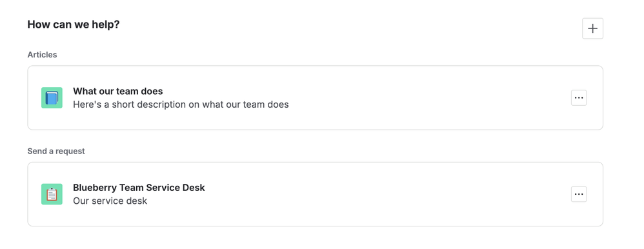Click the clipboard icon for the service desk
This screenshot has height=249, width=644.
click(52, 194)
